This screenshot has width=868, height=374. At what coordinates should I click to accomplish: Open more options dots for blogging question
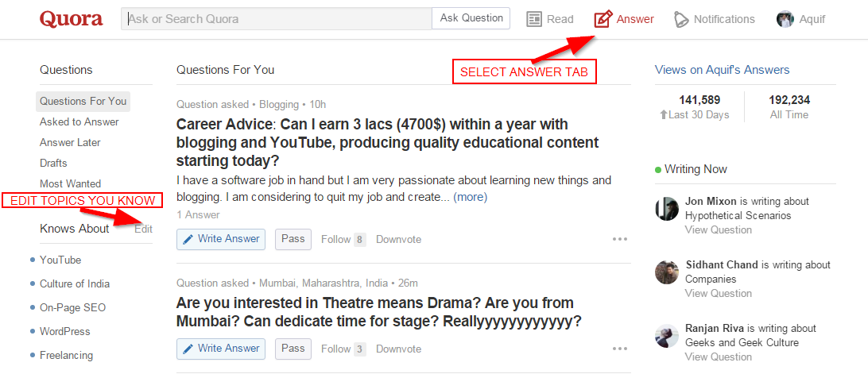coord(620,240)
